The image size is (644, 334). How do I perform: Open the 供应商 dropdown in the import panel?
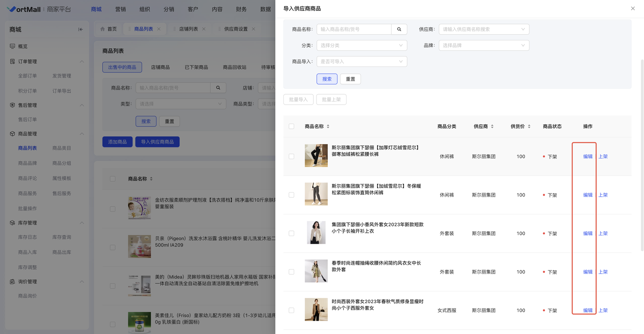coord(483,29)
